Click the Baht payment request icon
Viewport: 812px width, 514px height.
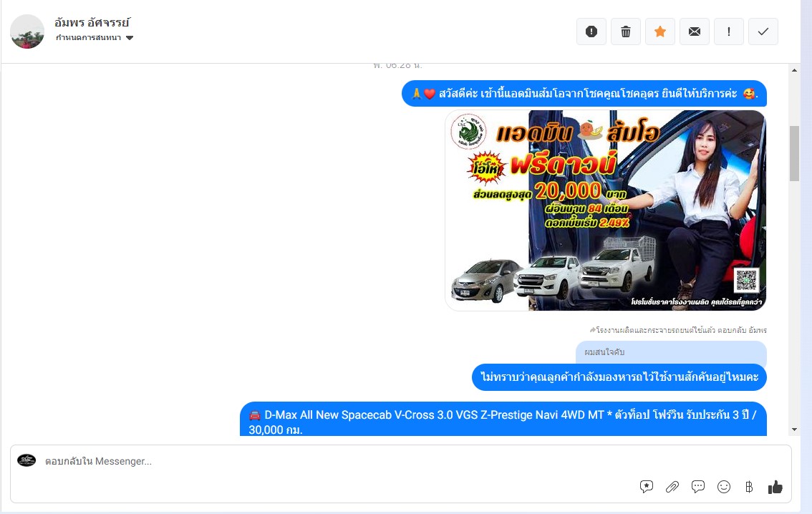pyautogui.click(x=749, y=487)
